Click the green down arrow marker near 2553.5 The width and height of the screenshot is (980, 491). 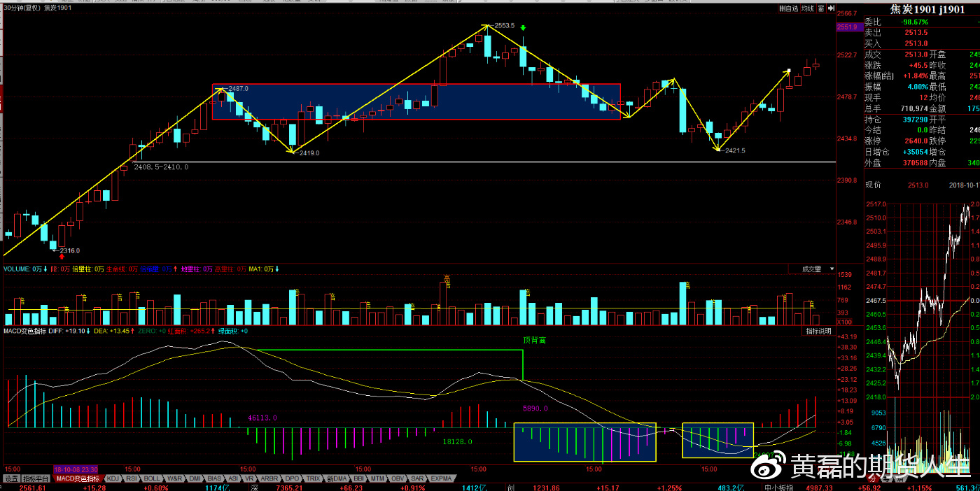[523, 27]
